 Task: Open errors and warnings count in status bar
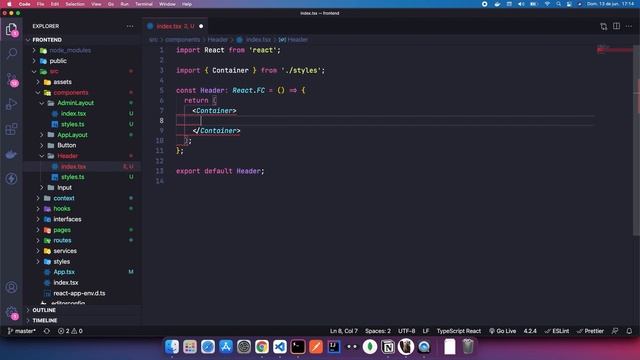(x=70, y=331)
